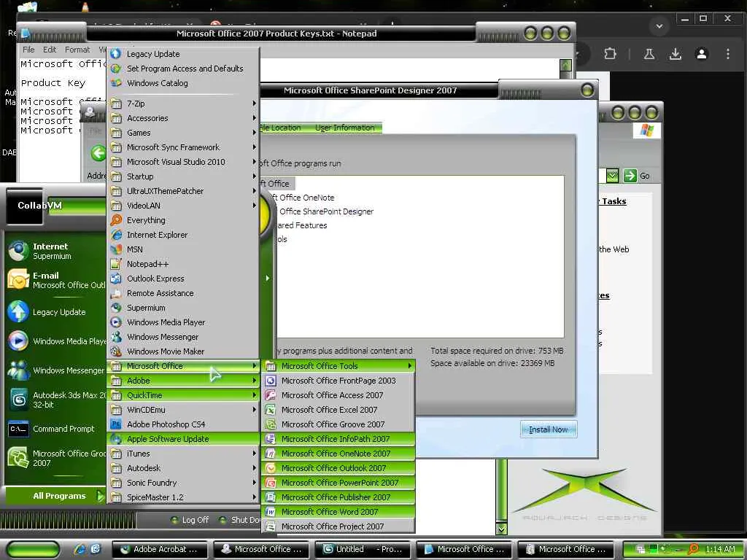
Task: Click the taskbar clock showing 1:14 AM
Action: [x=720, y=549]
